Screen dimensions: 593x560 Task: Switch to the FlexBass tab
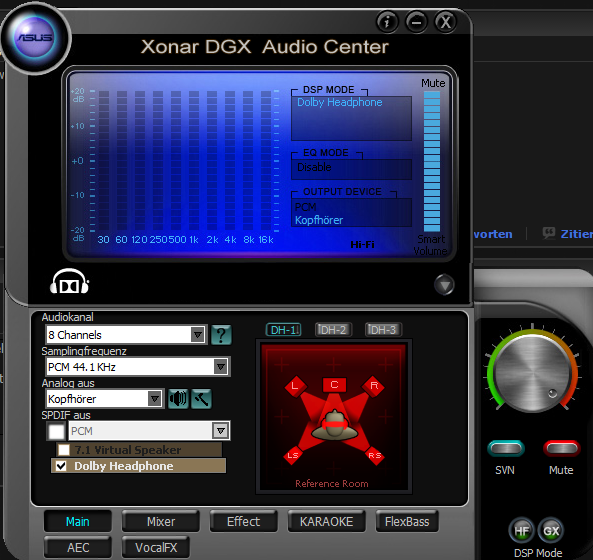tap(407, 521)
